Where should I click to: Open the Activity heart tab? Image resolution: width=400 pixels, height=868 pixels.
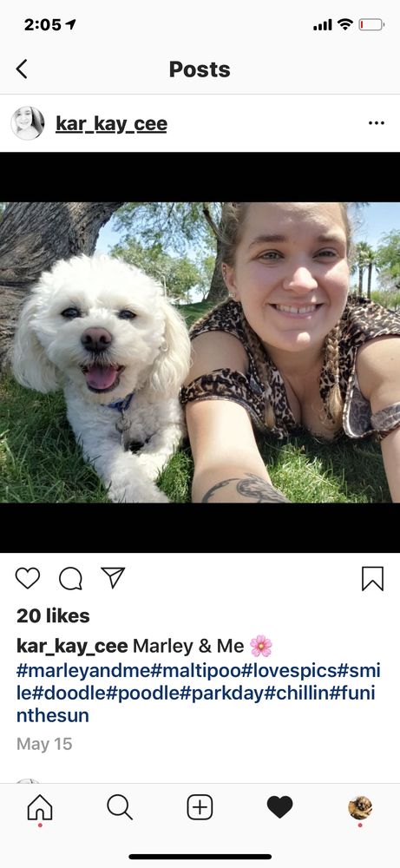click(x=280, y=807)
